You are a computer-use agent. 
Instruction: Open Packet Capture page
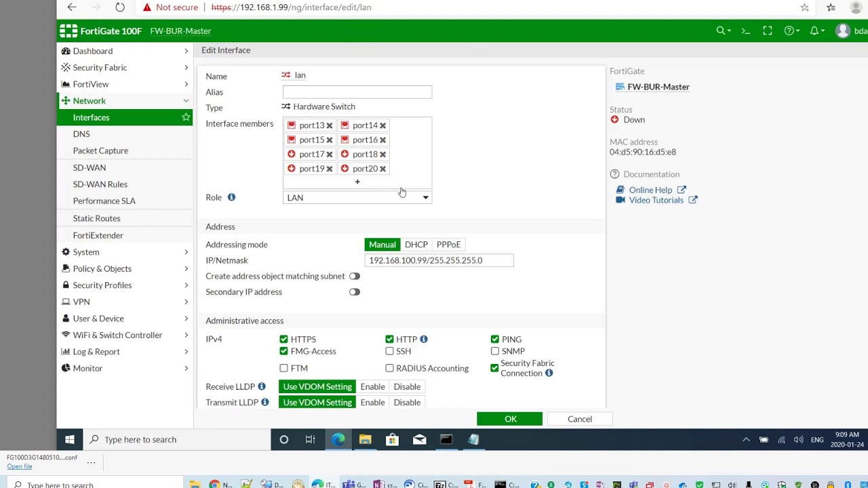(100, 150)
